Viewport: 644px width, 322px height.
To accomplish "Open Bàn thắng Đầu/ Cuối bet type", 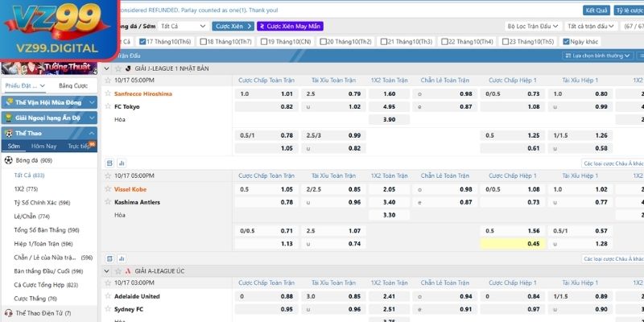I will click(x=48, y=271).
